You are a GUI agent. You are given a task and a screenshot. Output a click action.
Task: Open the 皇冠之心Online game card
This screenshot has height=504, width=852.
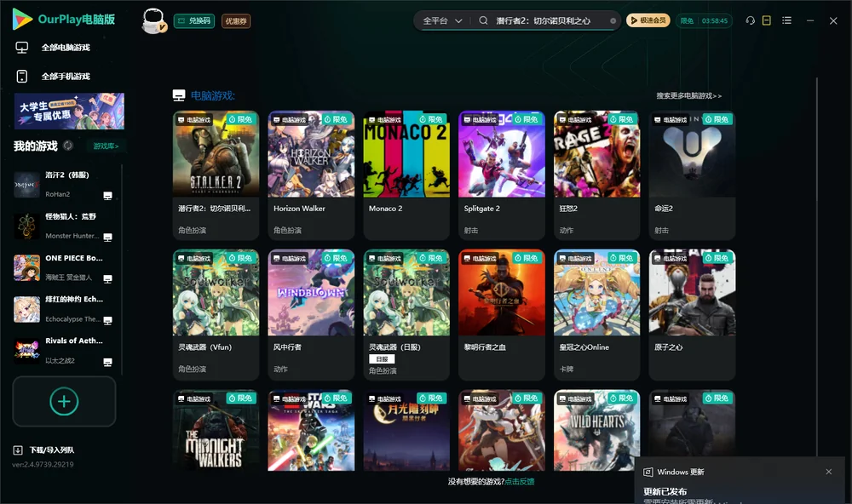[596, 314]
